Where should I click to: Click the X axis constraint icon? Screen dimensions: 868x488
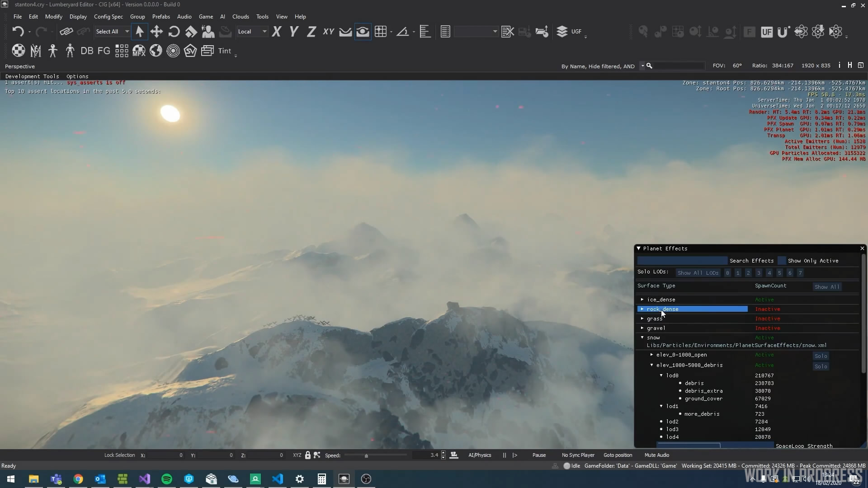coord(276,32)
